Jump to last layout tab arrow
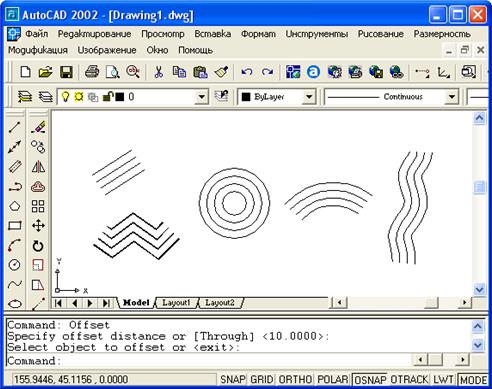This screenshot has height=389, width=492. point(106,303)
